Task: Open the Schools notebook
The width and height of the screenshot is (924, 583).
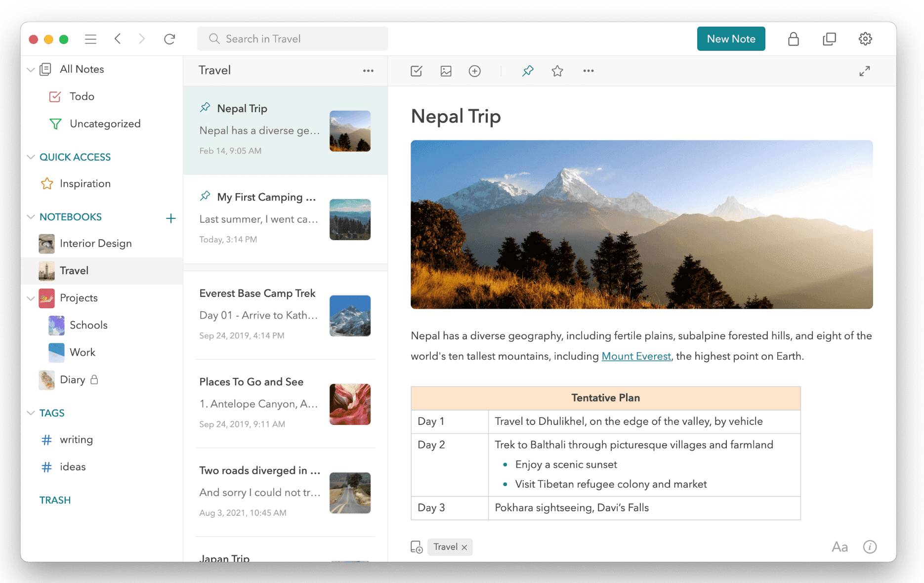Action: point(102,325)
